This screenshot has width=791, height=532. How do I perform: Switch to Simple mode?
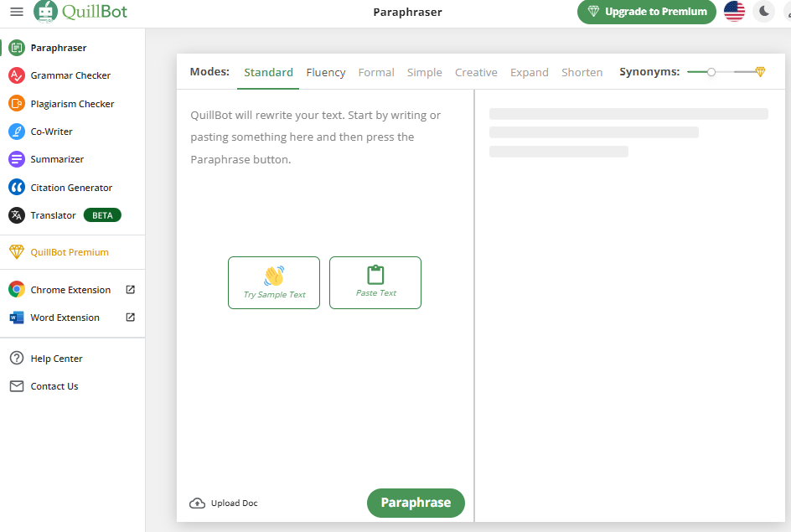click(425, 73)
